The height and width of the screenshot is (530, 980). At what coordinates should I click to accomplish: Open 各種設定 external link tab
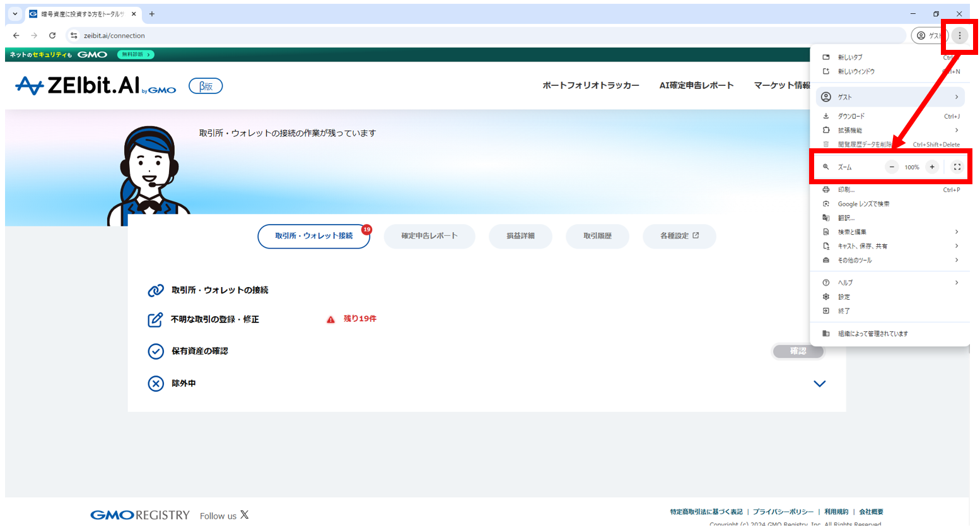[x=679, y=236]
